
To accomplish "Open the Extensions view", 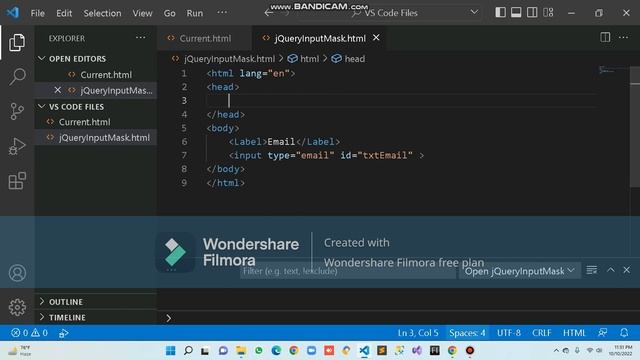I will tap(17, 181).
